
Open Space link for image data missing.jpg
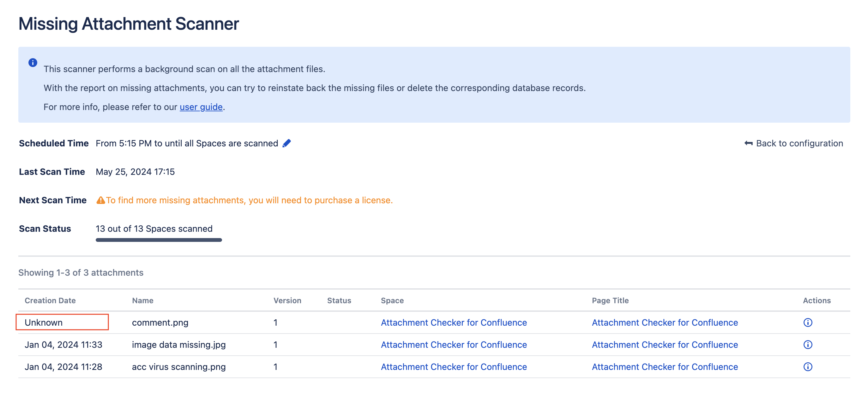454,344
